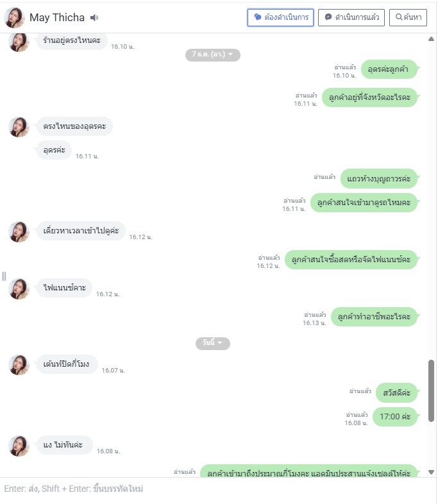Switch to the ต้องดำเนินการ status tab
This screenshot has width=438, height=504.
coord(280,17)
